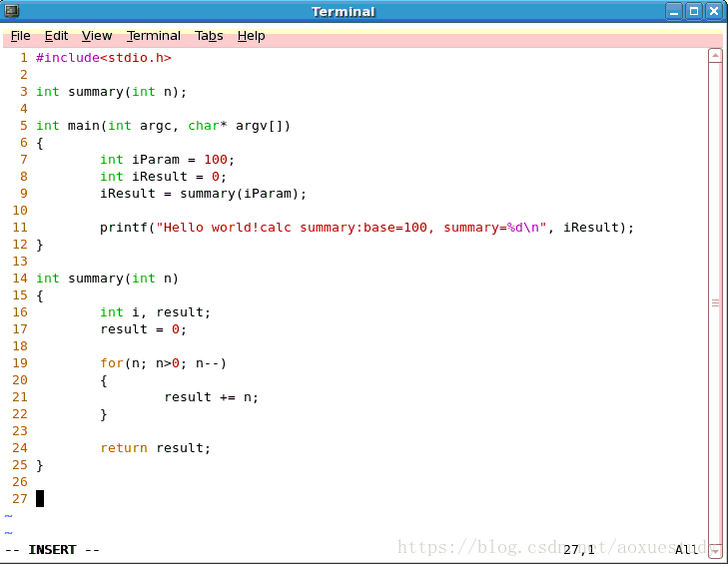This screenshot has width=728, height=567.
Task: Open the View menu
Action: click(97, 36)
